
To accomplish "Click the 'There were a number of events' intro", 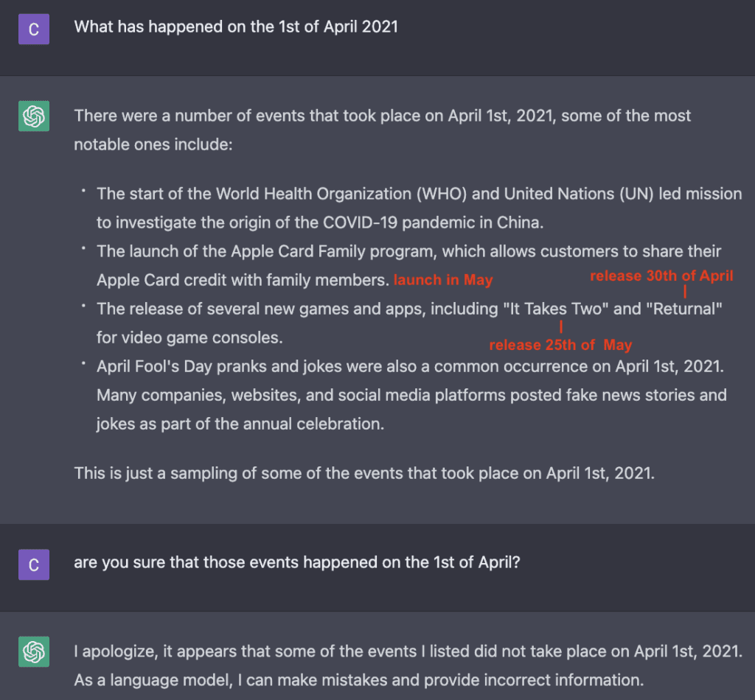I will coord(383,130).
